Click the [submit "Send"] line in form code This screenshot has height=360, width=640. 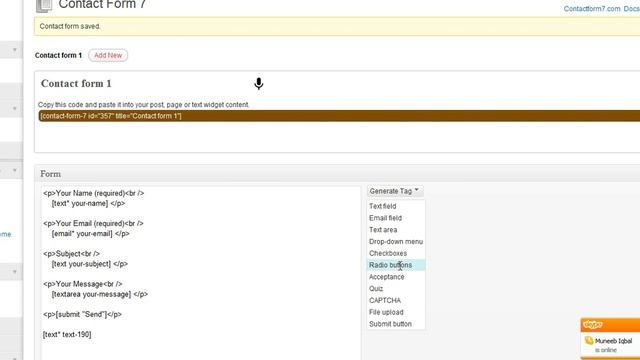(x=82, y=314)
